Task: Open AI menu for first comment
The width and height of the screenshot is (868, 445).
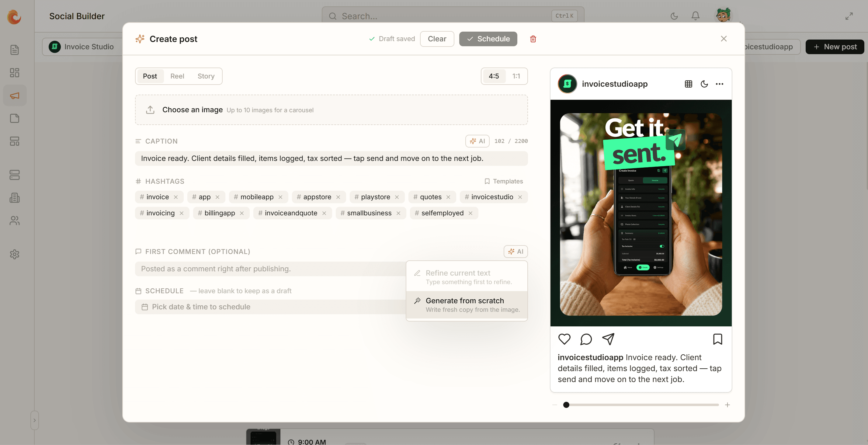Action: (516, 252)
